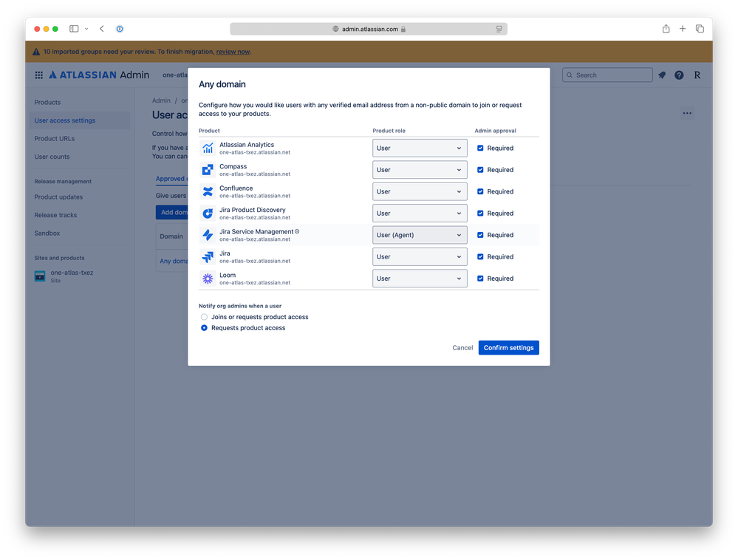Select Requests product access radio

pos(205,328)
